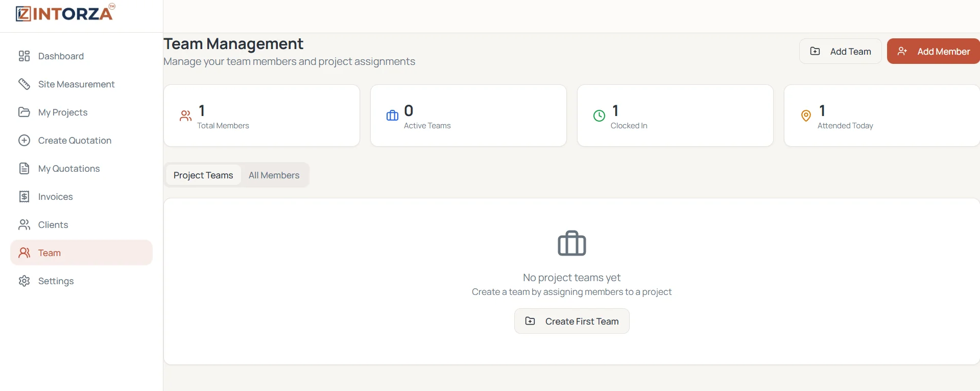Navigate to Invoices

click(x=81, y=197)
